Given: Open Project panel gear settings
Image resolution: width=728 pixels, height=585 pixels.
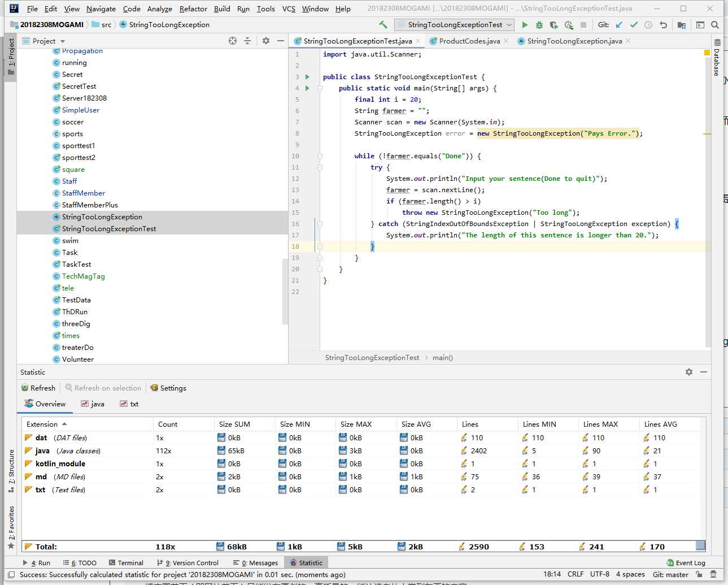Looking at the screenshot, I should click(266, 41).
